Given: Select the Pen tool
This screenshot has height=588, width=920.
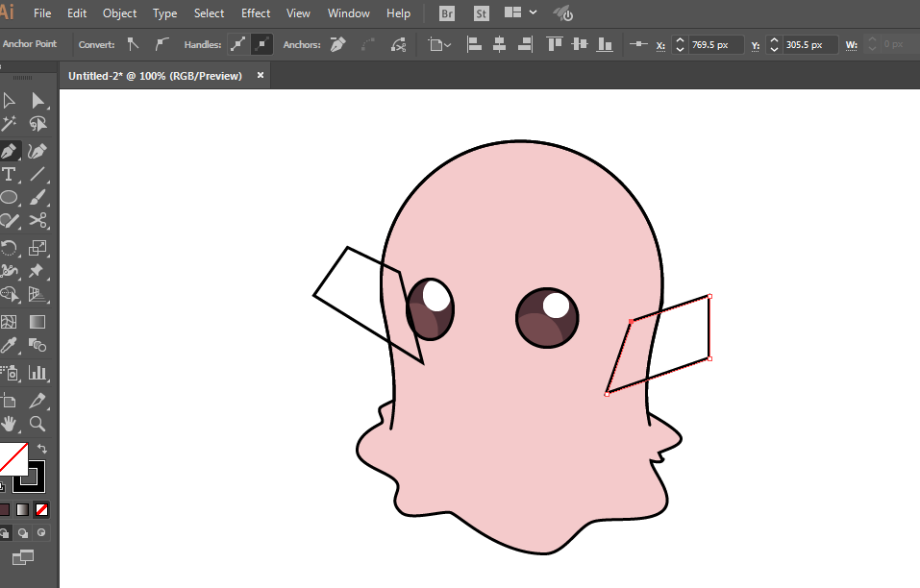Looking at the screenshot, I should click(x=10, y=151).
